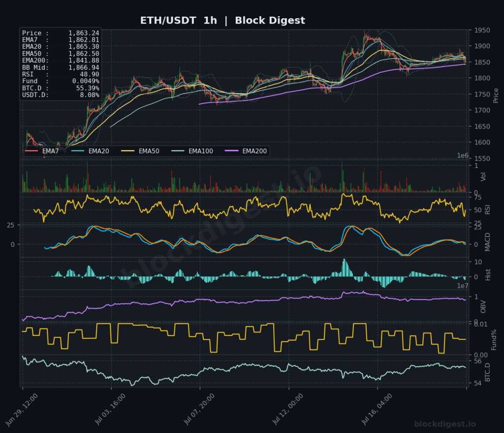Click the red EMA7 line sample in legend
504x433 pixels.
31,151
